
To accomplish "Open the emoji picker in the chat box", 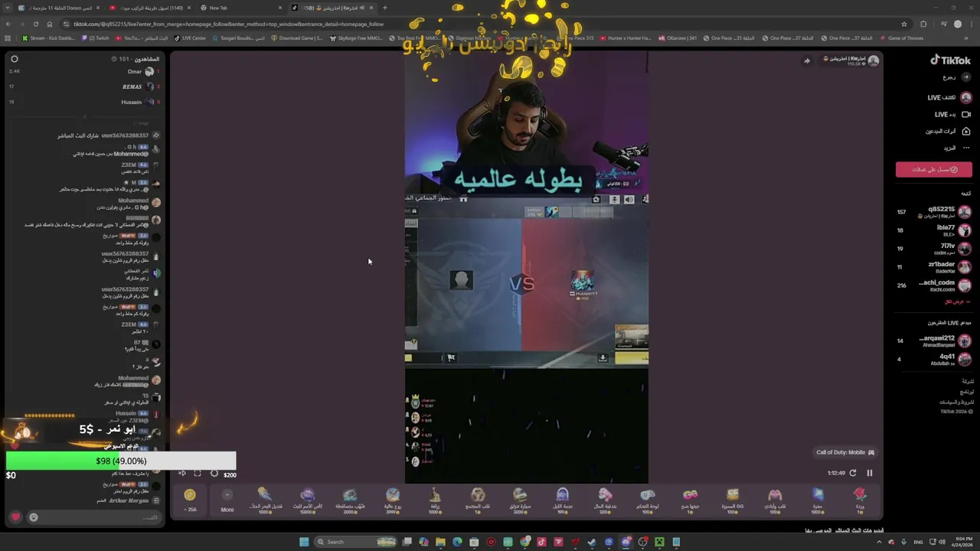I will coord(34,517).
